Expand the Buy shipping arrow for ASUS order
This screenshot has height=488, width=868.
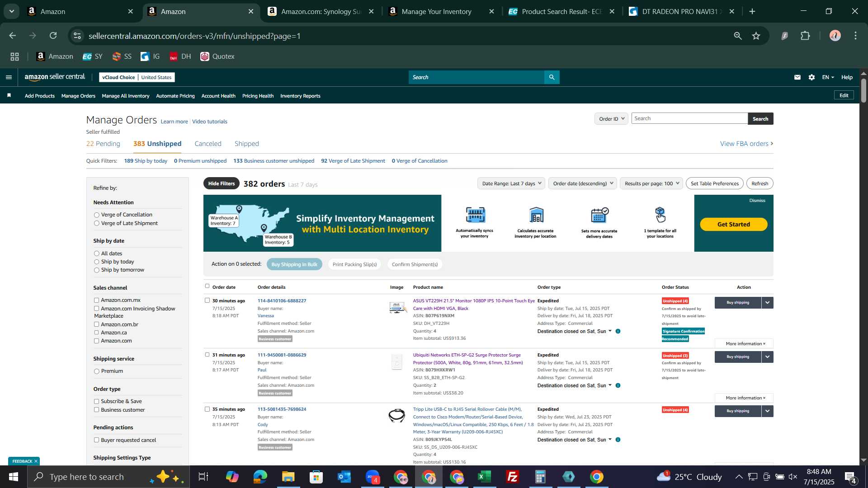(768, 303)
